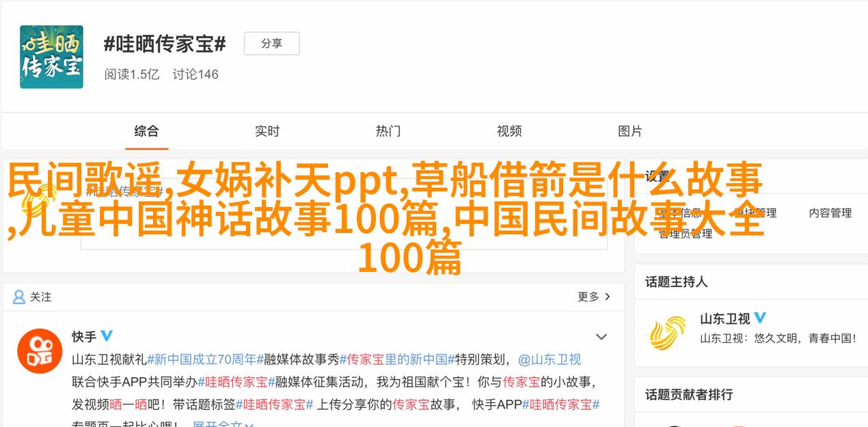Click the 话题贡献者排行 heading
The height and width of the screenshot is (427, 868).
pos(689,395)
